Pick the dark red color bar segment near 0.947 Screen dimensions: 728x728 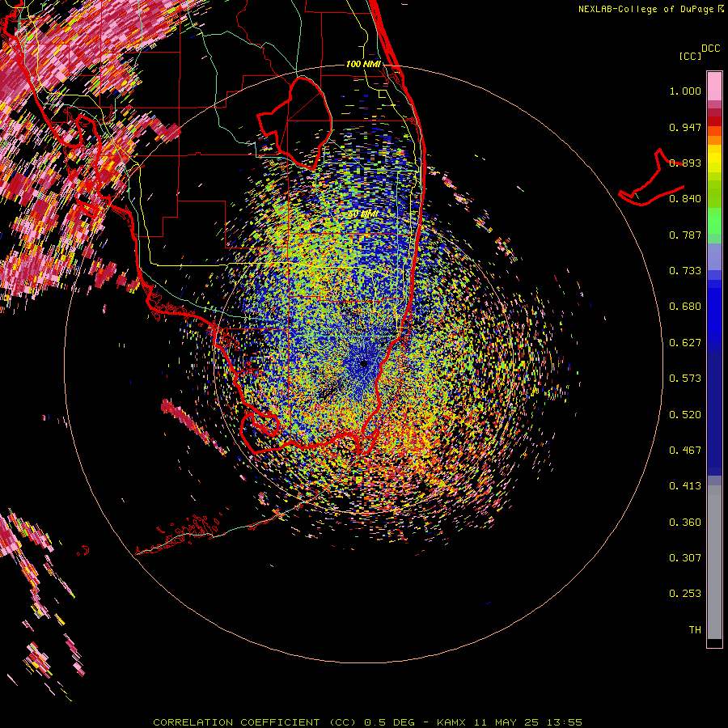[x=714, y=121]
